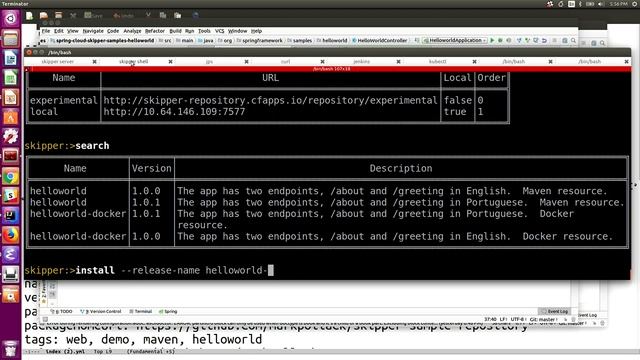Close the jenkins terminal tab
This screenshot has height=360, width=640.
(398, 62)
